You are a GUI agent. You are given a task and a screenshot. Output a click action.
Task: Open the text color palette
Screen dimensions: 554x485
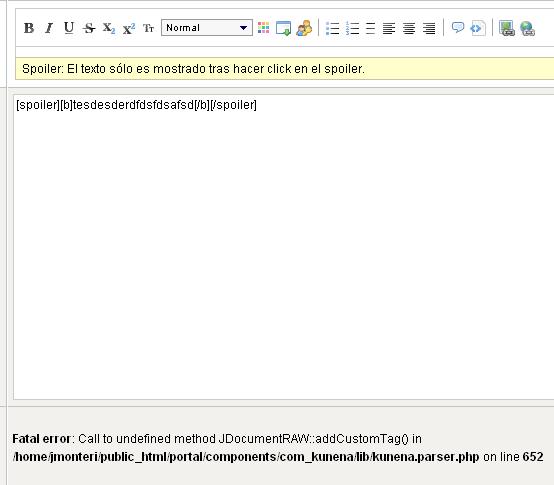[x=264, y=28]
